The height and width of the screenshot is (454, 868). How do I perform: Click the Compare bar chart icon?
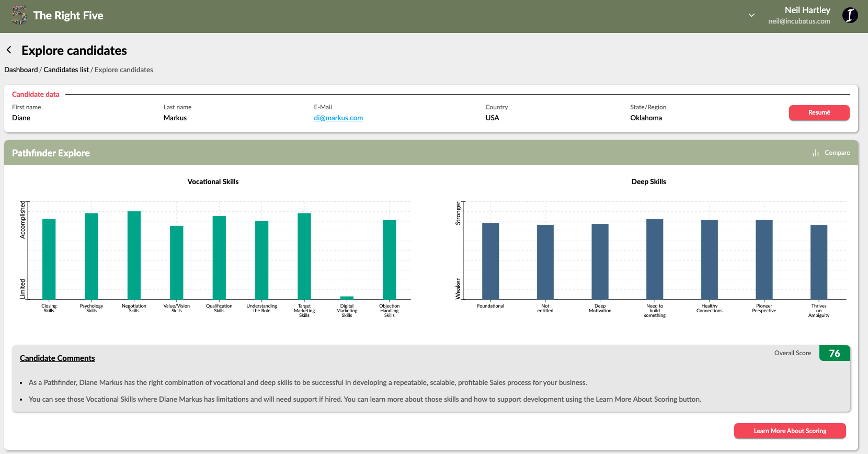(x=816, y=153)
